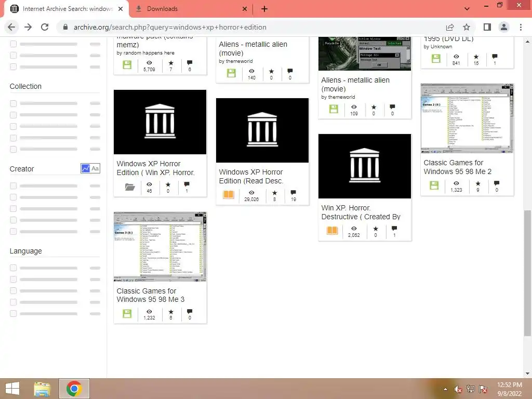Click software floppy icon on Classic Games 2 card

pyautogui.click(x=434, y=185)
